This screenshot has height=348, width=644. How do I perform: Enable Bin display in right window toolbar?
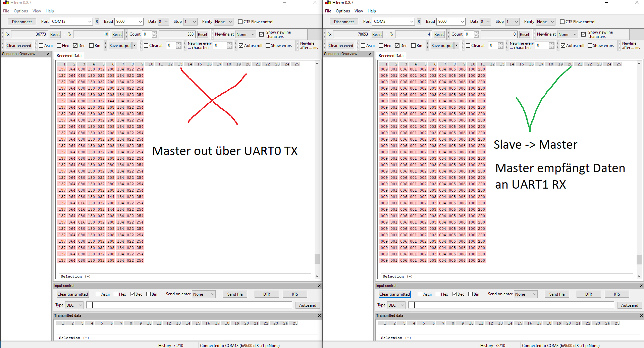click(414, 46)
